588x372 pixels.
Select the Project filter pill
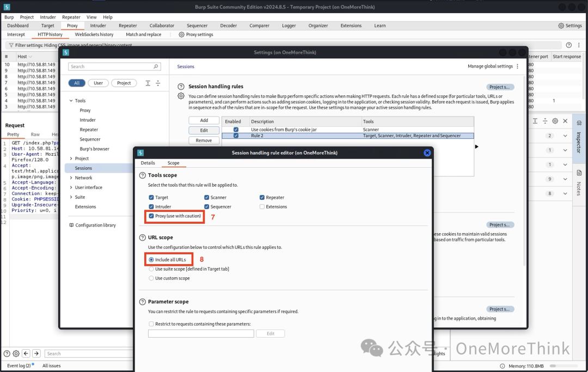[x=124, y=83]
